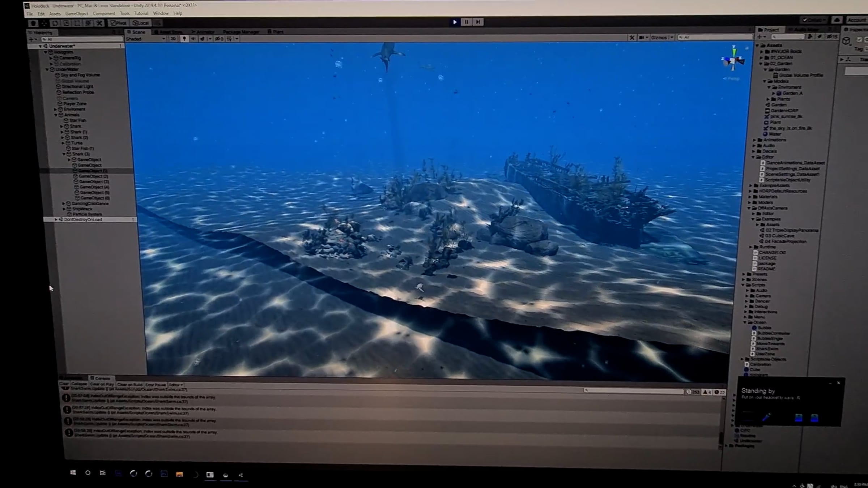
Task: Open the Shaded draw mode dropdown
Action: click(146, 39)
